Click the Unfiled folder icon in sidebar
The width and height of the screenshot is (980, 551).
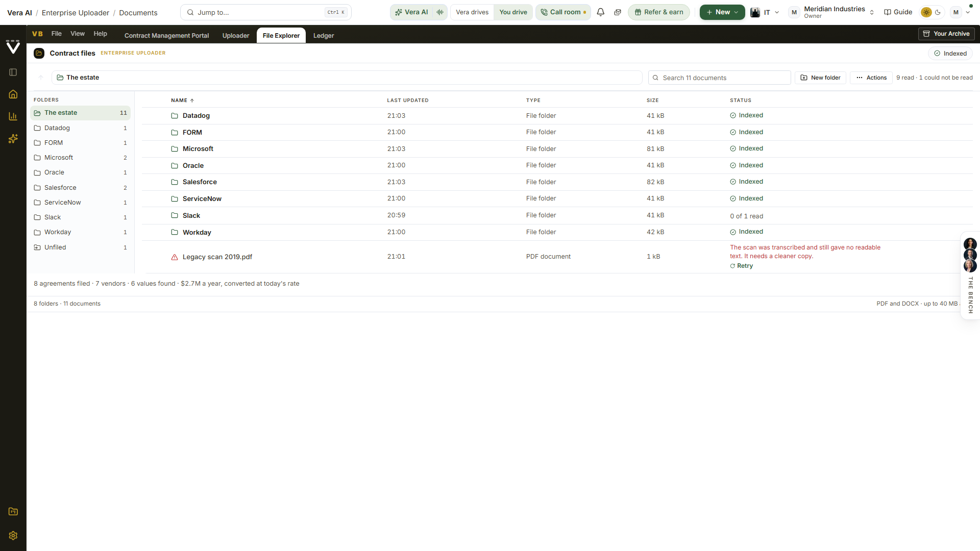(x=37, y=247)
